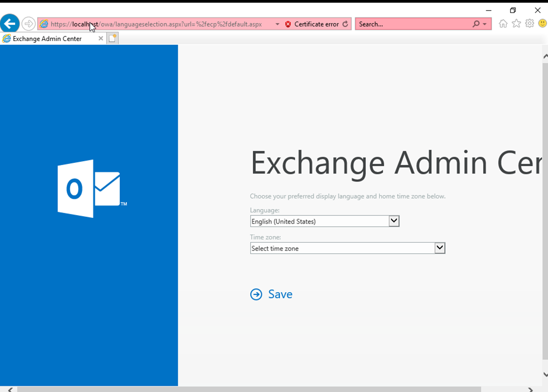Click the smiley feedback icon
The image size is (548, 392).
542,24
